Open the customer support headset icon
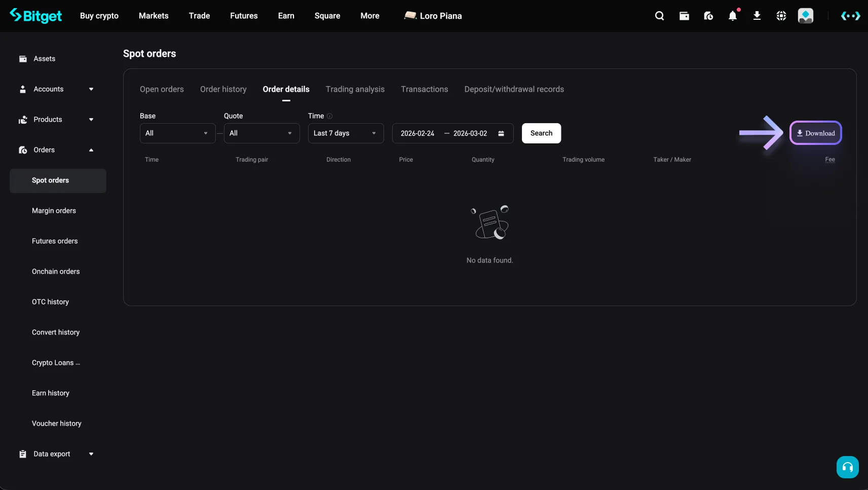The image size is (868, 490). click(847, 467)
